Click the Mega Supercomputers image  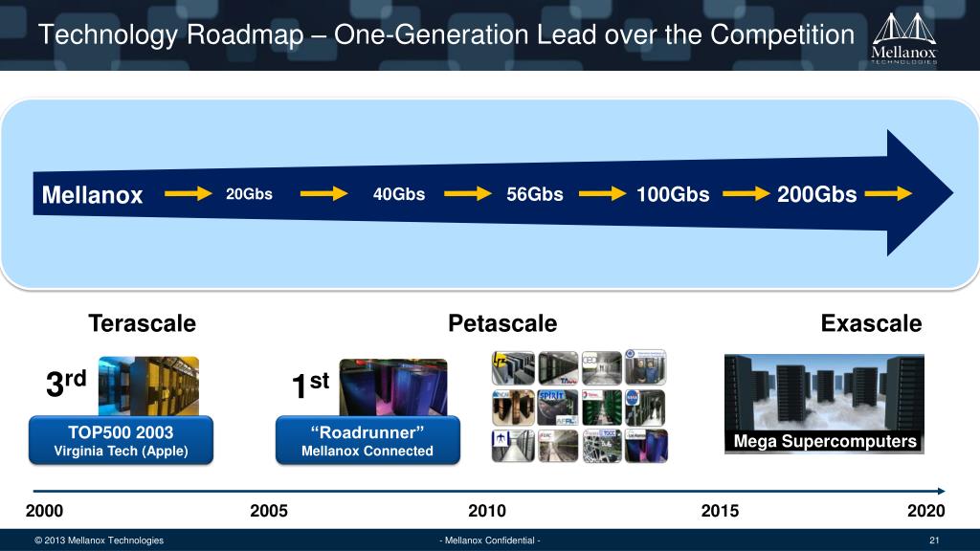click(x=824, y=404)
